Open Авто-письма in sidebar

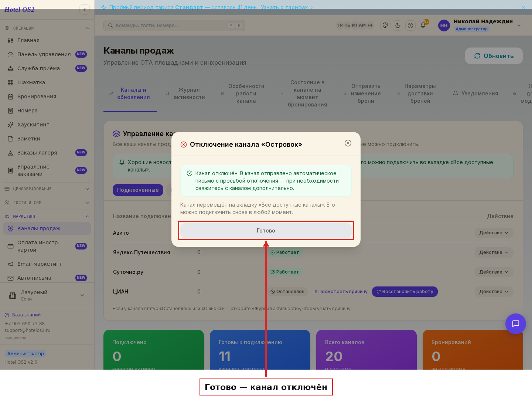coord(47,278)
